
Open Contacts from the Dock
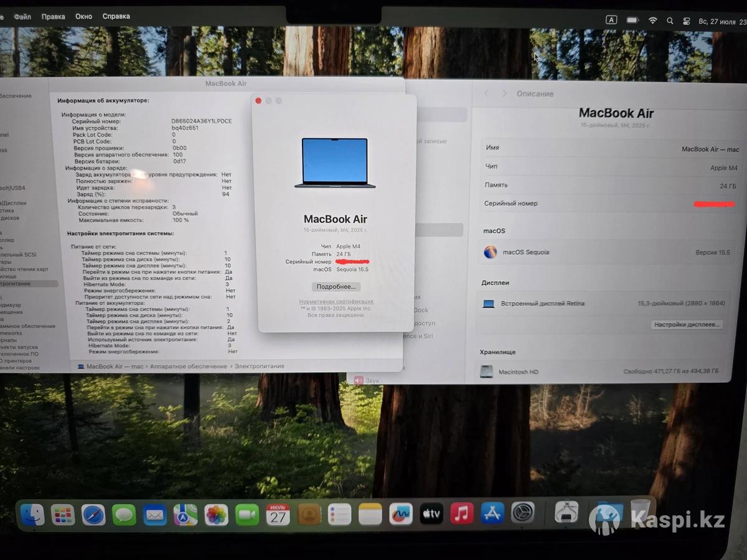point(309,515)
